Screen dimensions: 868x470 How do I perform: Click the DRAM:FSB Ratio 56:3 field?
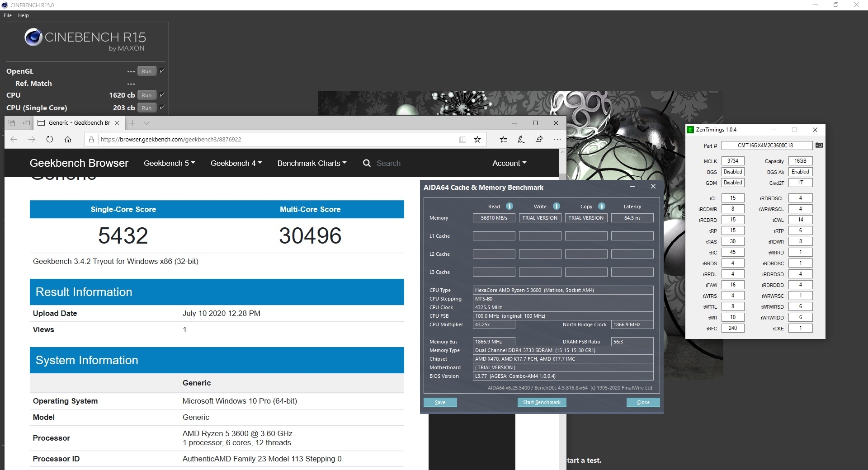tap(632, 342)
